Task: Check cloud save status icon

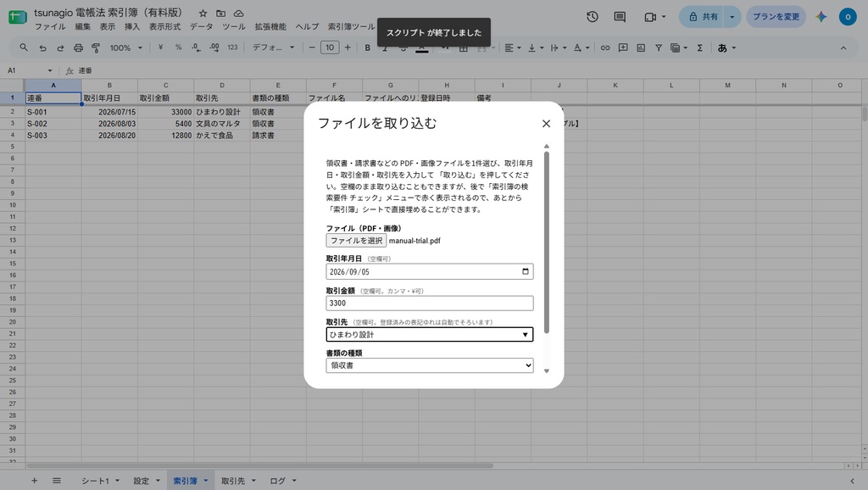Action: pyautogui.click(x=238, y=14)
